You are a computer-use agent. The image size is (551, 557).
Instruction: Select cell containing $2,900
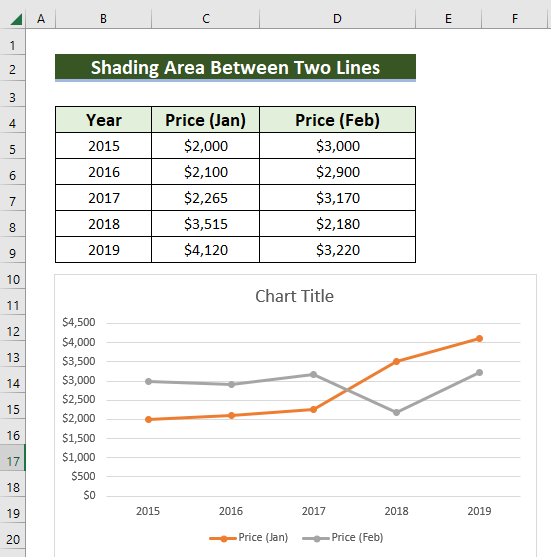[337, 172]
